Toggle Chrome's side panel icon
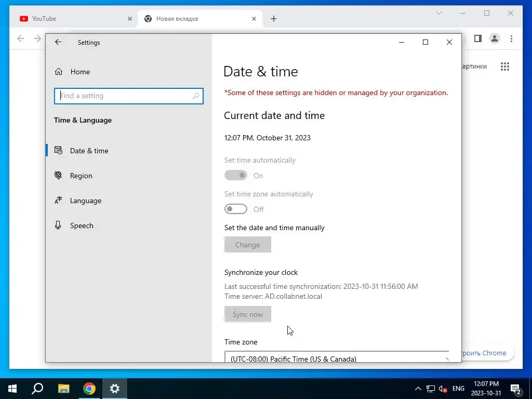The width and height of the screenshot is (532, 399). click(478, 38)
